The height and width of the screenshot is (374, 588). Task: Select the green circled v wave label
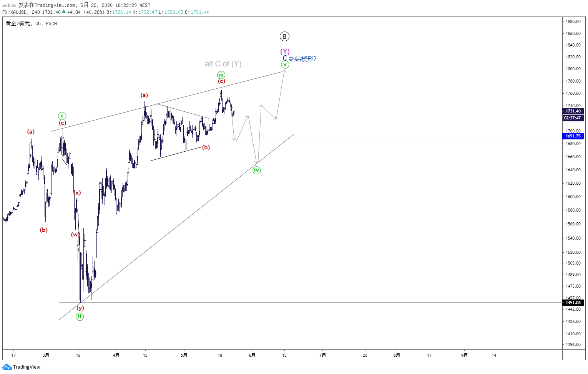tap(285, 65)
